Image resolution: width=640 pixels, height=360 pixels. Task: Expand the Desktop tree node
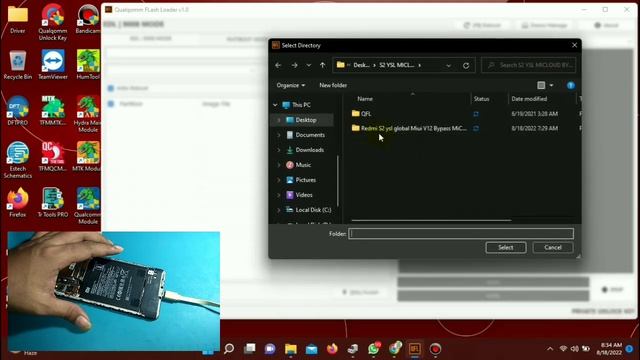click(279, 120)
